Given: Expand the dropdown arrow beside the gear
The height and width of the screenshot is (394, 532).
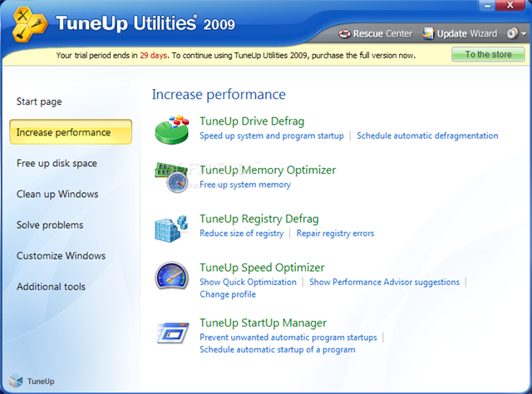Looking at the screenshot, I should coord(524,33).
